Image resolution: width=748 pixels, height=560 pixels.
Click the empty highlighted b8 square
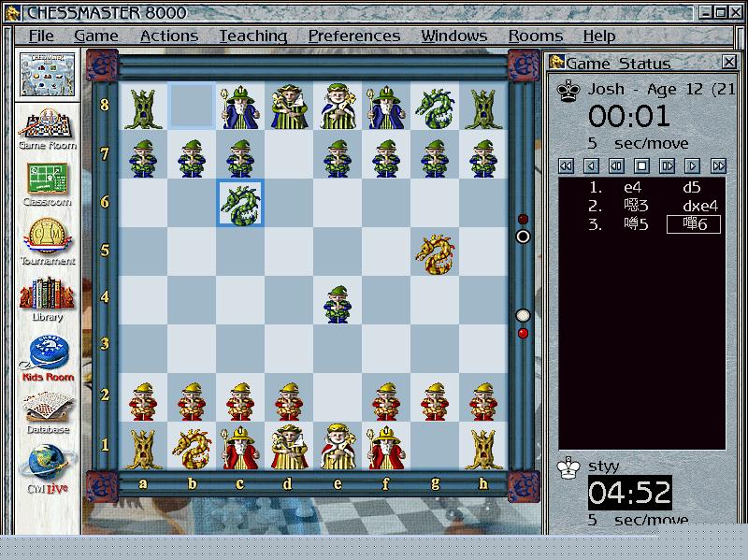[192, 106]
